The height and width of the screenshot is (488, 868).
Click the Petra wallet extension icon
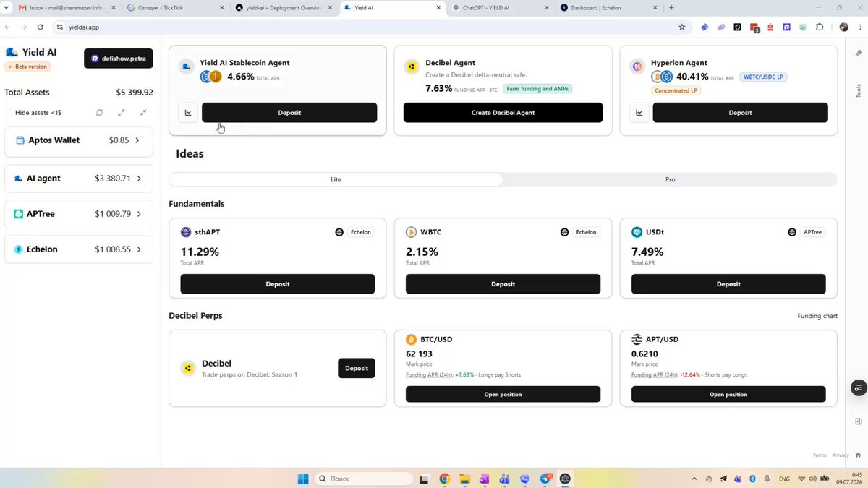click(x=787, y=27)
